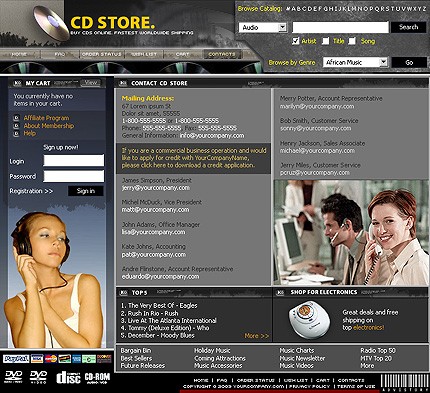Enable the Song search checkbox
Viewport: 430px width, 393px height.
coord(352,41)
